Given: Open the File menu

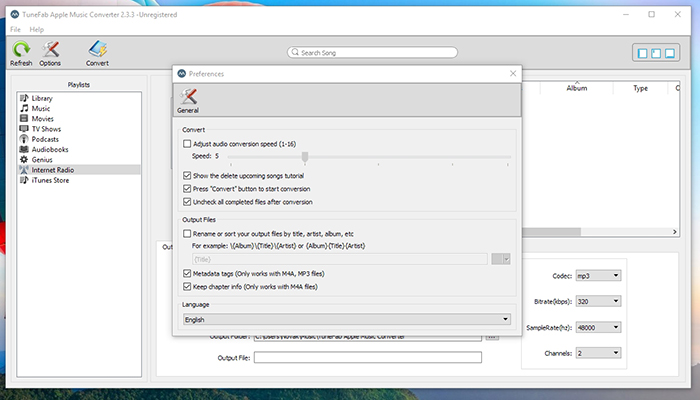Looking at the screenshot, I should click(15, 29).
